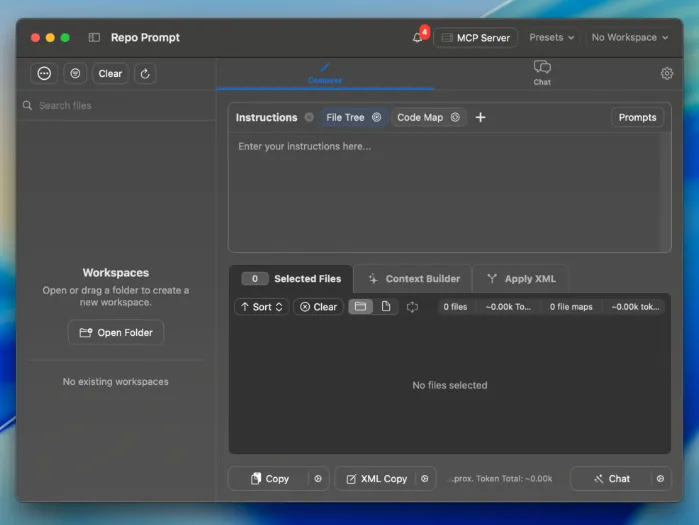Open Code Map chip settings icon
Viewport: 699px width, 525px height.
pos(455,117)
